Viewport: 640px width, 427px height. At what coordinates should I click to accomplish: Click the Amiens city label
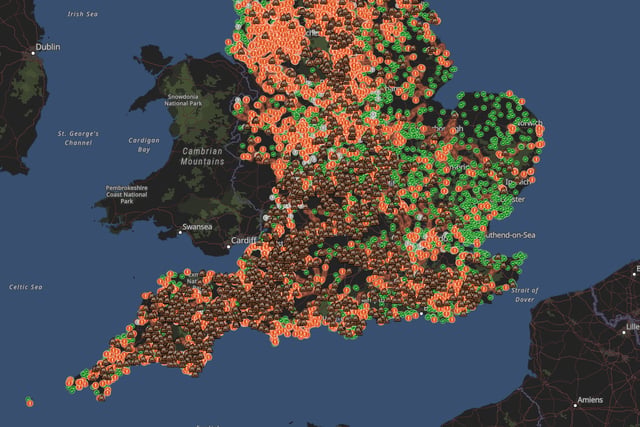(x=590, y=400)
